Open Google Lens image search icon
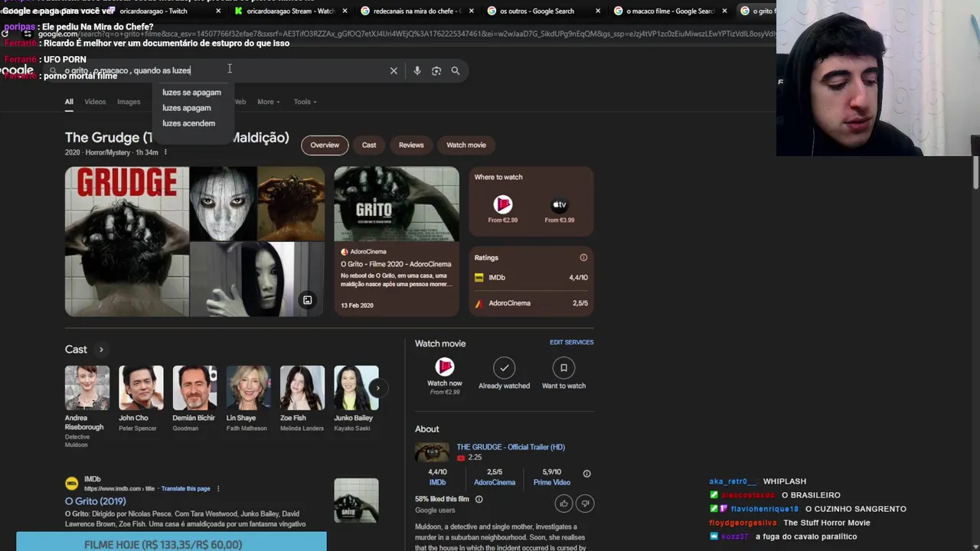This screenshot has height=551, width=980. pos(436,70)
